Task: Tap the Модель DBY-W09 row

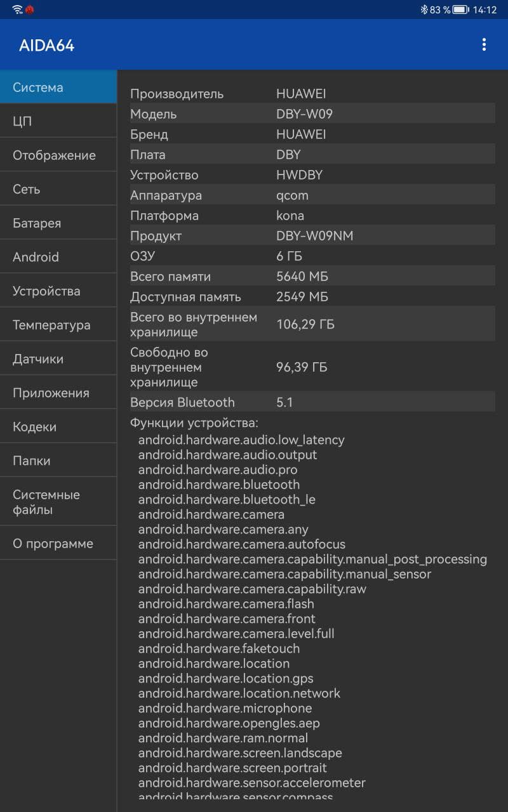Action: (311, 114)
